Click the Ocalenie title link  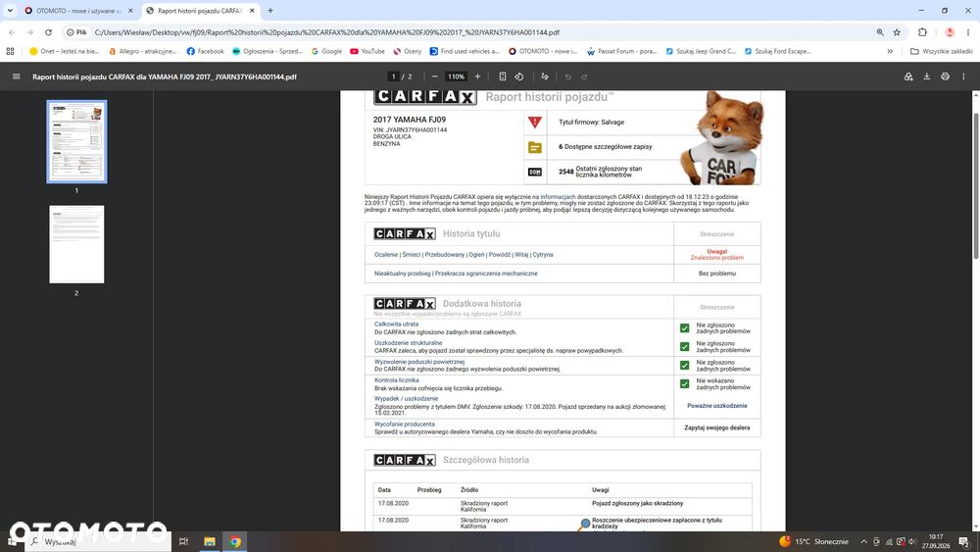click(385, 255)
